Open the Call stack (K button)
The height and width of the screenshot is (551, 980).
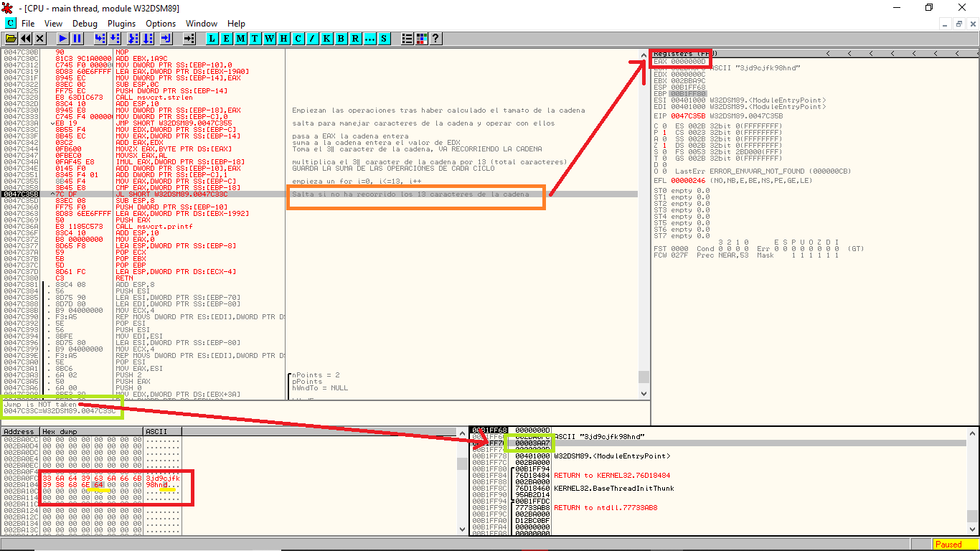pos(326,38)
